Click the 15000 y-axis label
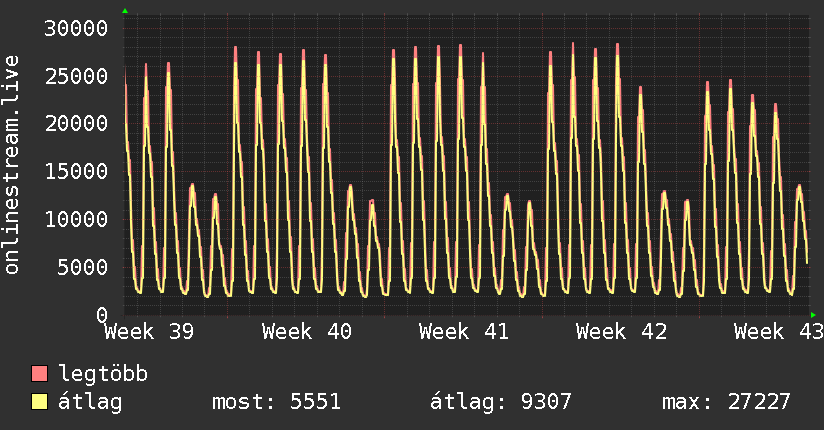 tap(76, 171)
